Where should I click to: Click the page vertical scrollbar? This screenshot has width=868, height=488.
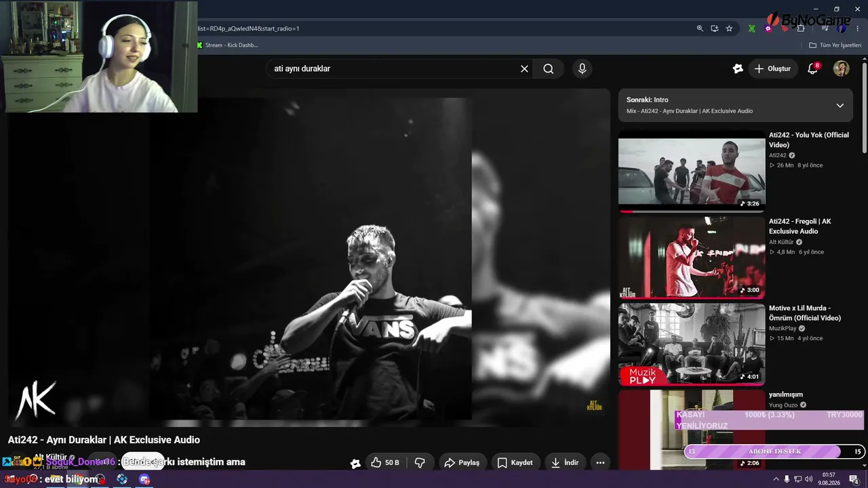pyautogui.click(x=864, y=107)
